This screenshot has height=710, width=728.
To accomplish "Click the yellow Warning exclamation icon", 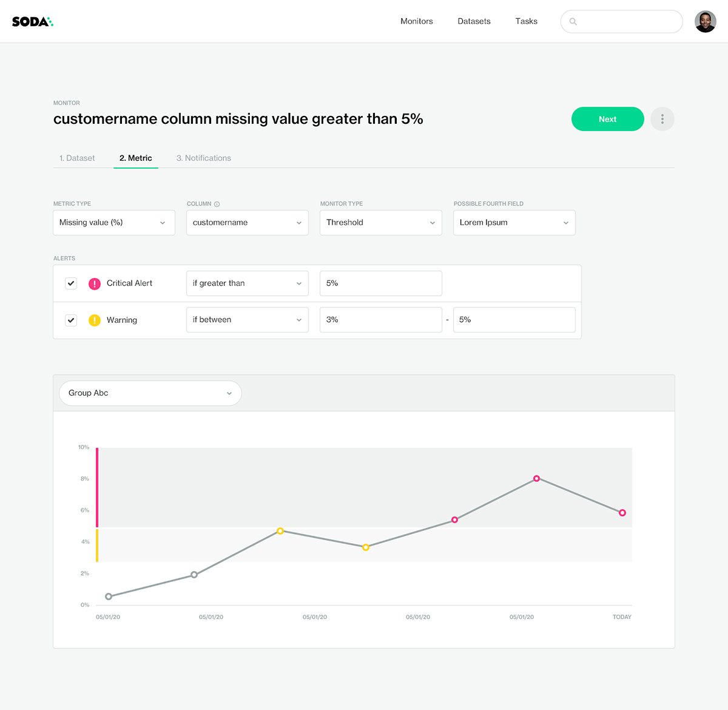I will coord(95,320).
